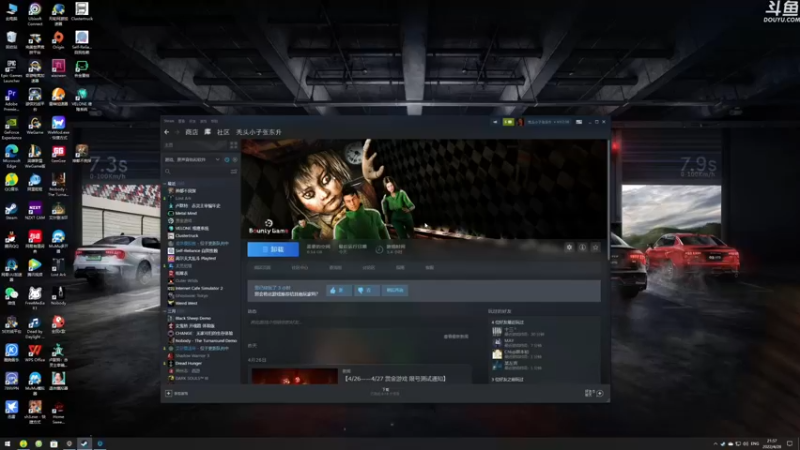
Task: Open Origin desktop icon
Action: click(58, 40)
